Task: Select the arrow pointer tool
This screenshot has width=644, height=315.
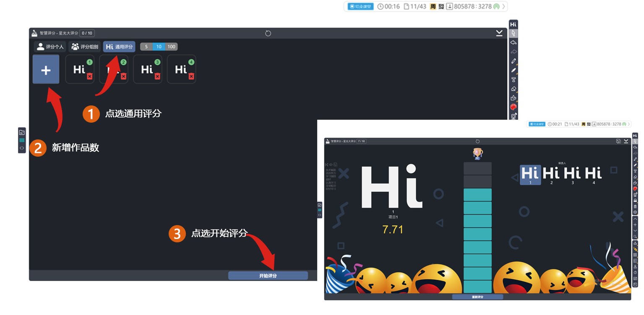Action: [x=513, y=33]
